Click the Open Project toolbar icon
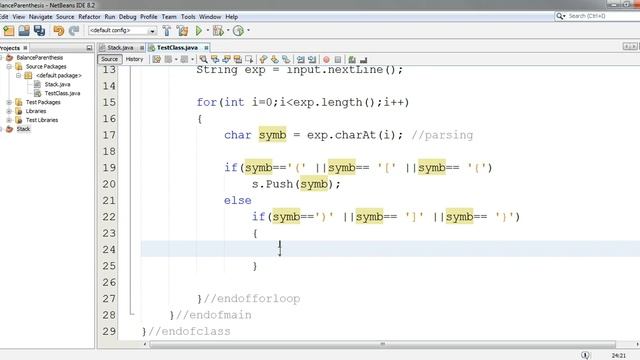 [x=24, y=31]
